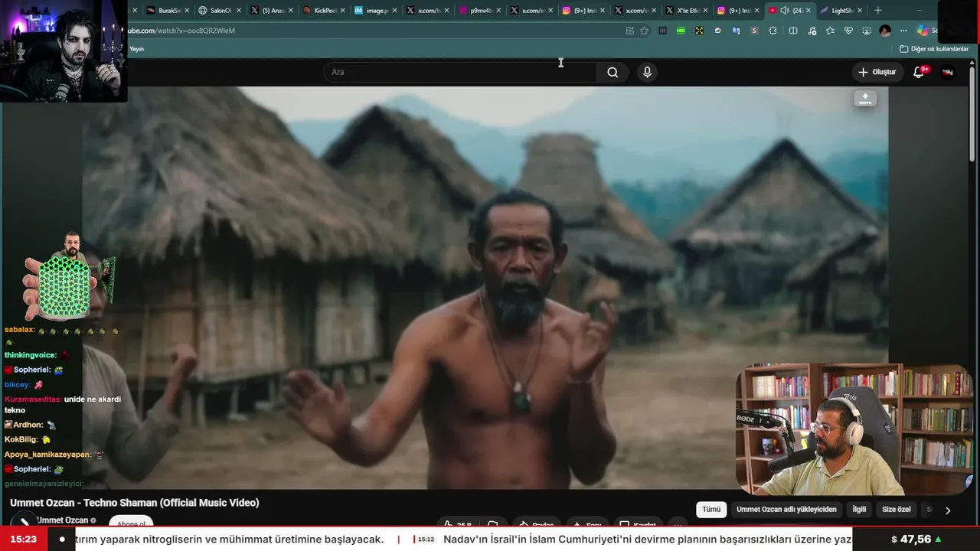Click the video player overlay button top-right
The width and height of the screenshot is (980, 551).
pyautogui.click(x=865, y=98)
